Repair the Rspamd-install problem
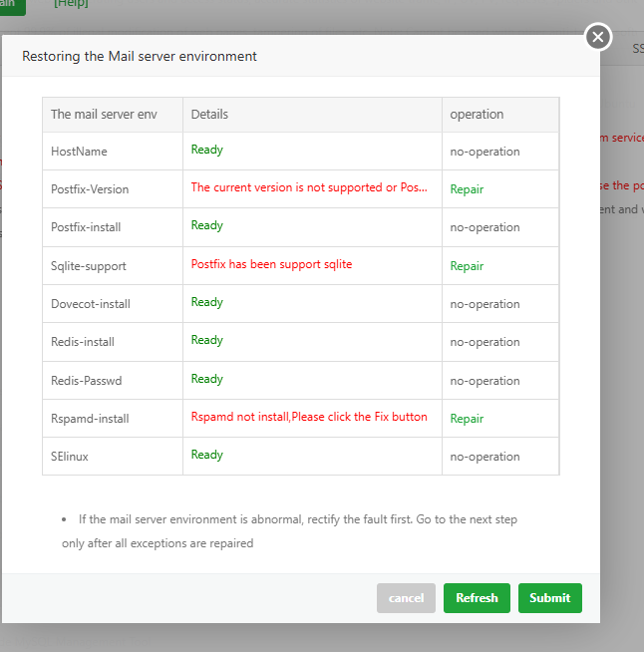 coord(467,419)
